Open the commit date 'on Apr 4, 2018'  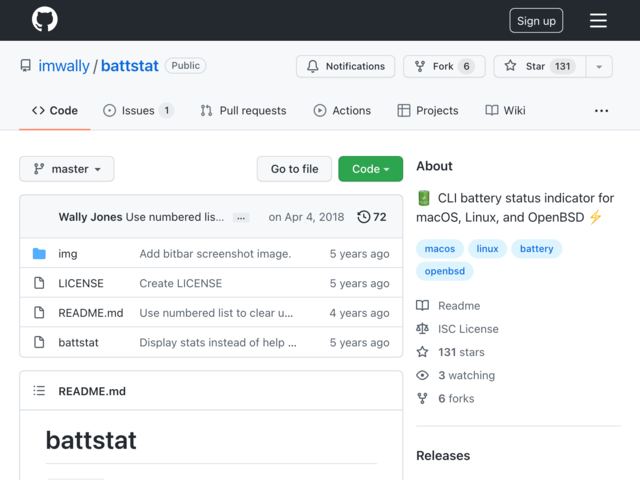(x=306, y=217)
